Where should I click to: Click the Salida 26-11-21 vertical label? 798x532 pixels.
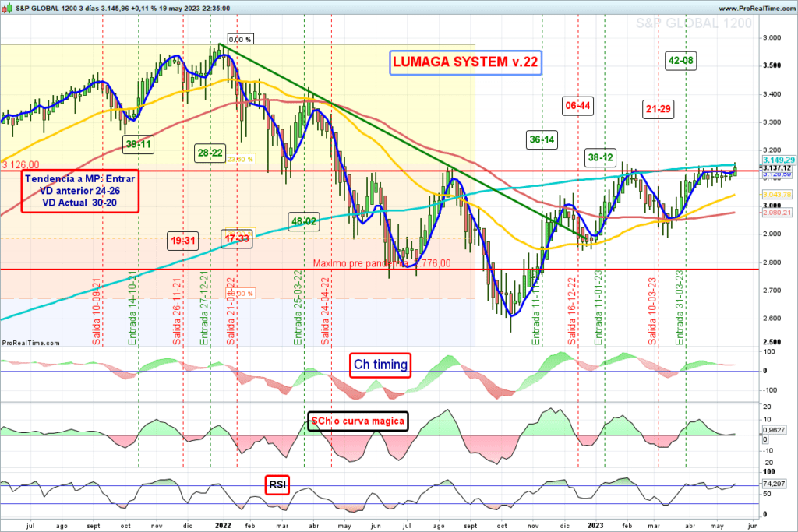177,312
